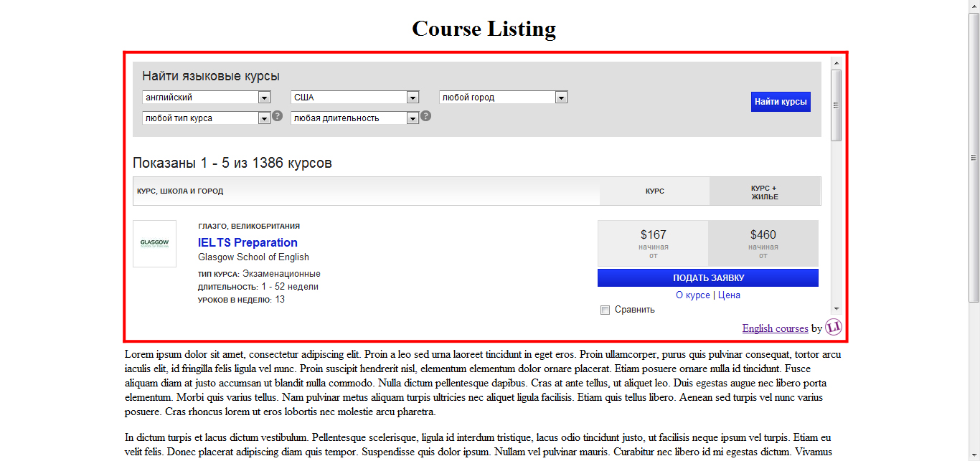Open the IELTS Preparation course link
Viewport: 980px width, 461px height.
248,242
